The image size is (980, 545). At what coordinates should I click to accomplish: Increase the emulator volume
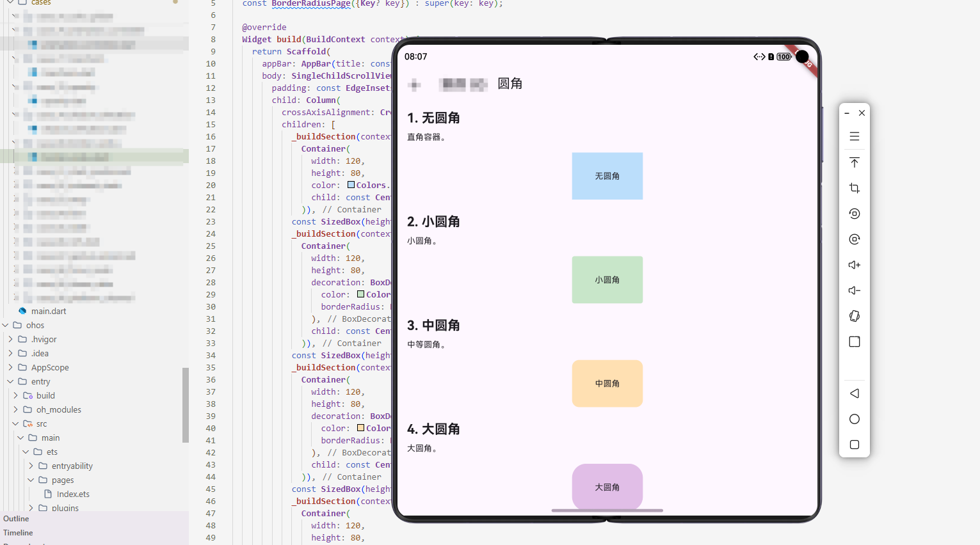point(854,264)
